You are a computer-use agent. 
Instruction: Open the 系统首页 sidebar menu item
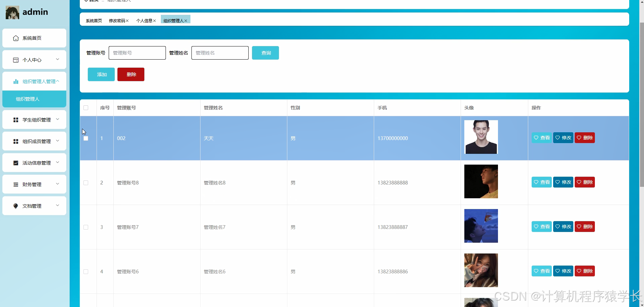click(34, 38)
